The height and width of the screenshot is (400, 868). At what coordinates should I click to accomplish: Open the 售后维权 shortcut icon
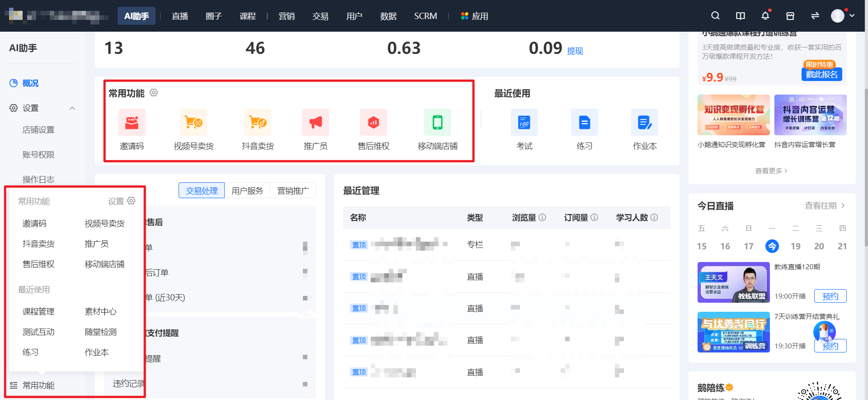pos(373,122)
